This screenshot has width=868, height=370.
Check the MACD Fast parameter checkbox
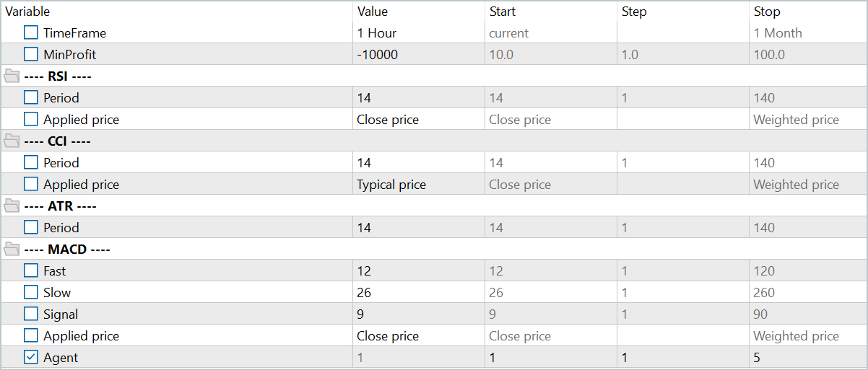[31, 270]
